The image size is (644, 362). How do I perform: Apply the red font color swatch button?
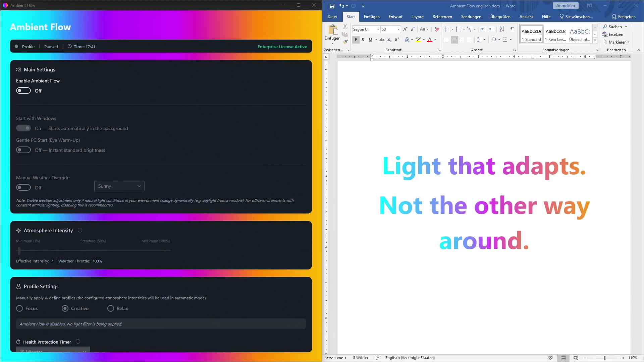[430, 40]
